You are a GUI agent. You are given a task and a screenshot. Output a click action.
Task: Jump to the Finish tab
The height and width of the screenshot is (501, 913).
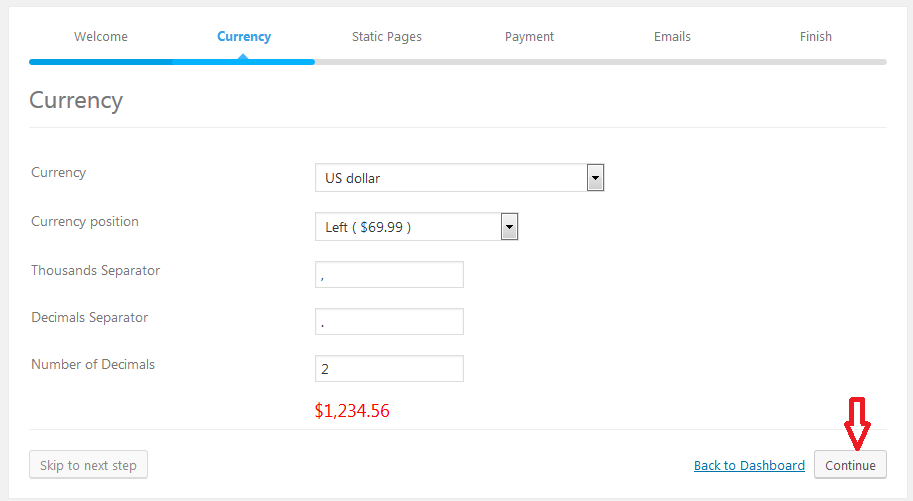pos(816,37)
